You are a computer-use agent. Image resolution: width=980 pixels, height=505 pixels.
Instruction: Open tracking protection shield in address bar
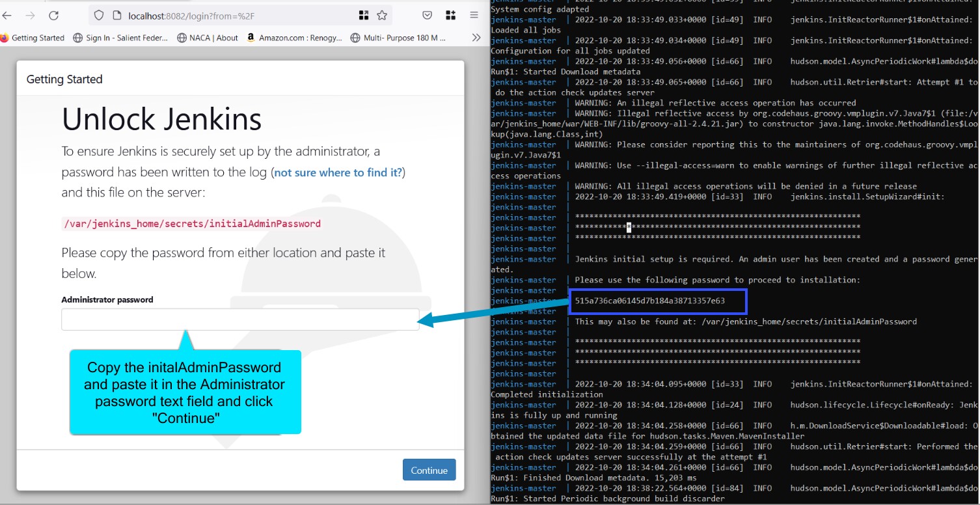pos(99,15)
